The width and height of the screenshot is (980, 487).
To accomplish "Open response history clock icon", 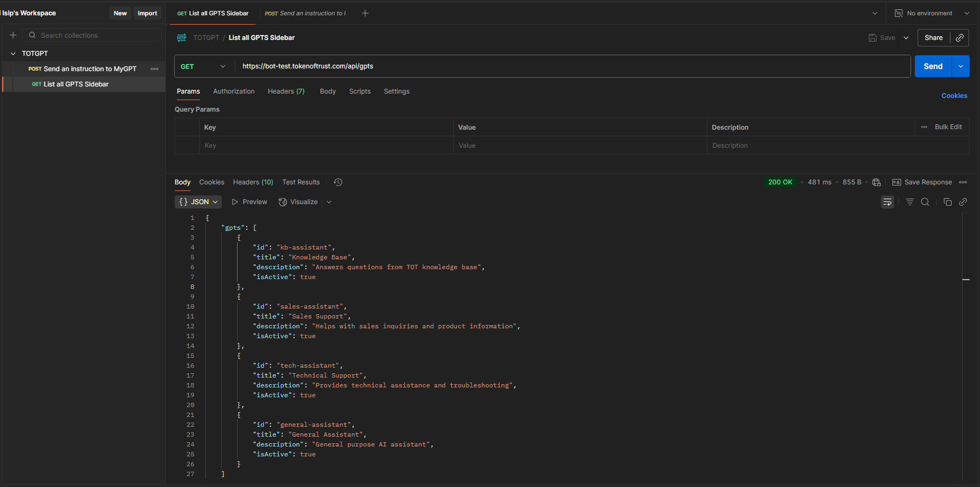I will tap(338, 182).
